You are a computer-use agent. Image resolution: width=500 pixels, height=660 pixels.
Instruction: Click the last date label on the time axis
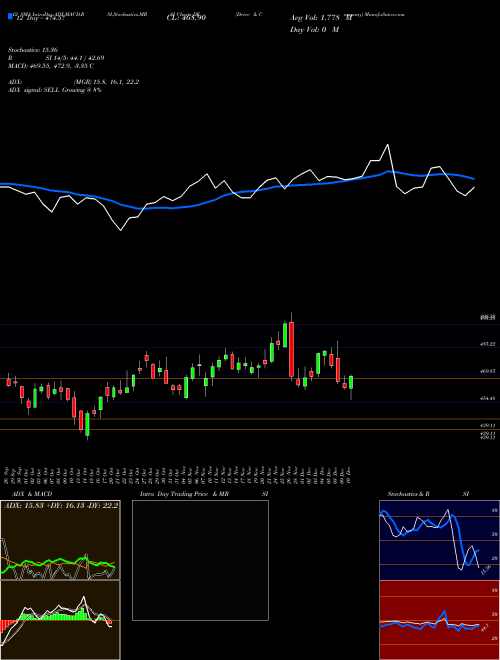(349, 474)
